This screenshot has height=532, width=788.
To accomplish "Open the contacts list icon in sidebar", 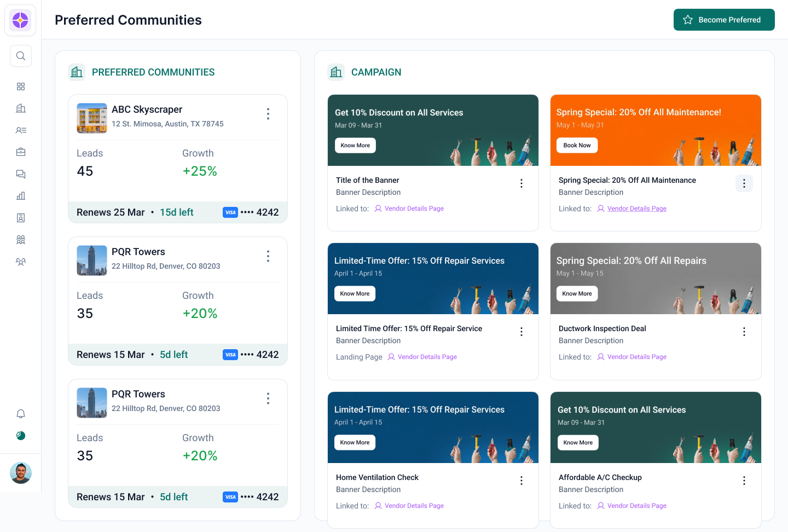I will (21, 130).
